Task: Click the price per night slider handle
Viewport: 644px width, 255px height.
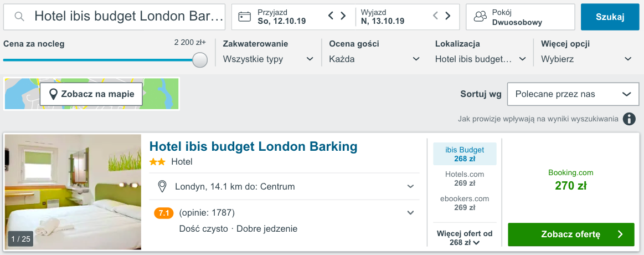Action: [200, 60]
